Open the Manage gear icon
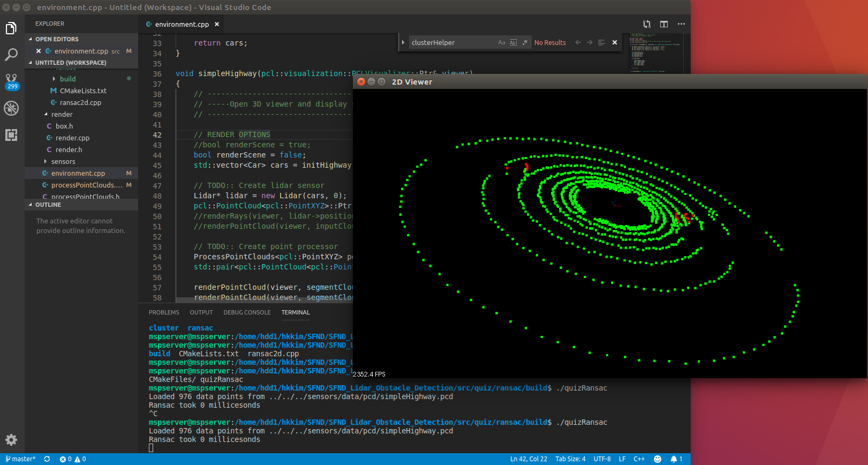868x465 pixels. pyautogui.click(x=11, y=440)
